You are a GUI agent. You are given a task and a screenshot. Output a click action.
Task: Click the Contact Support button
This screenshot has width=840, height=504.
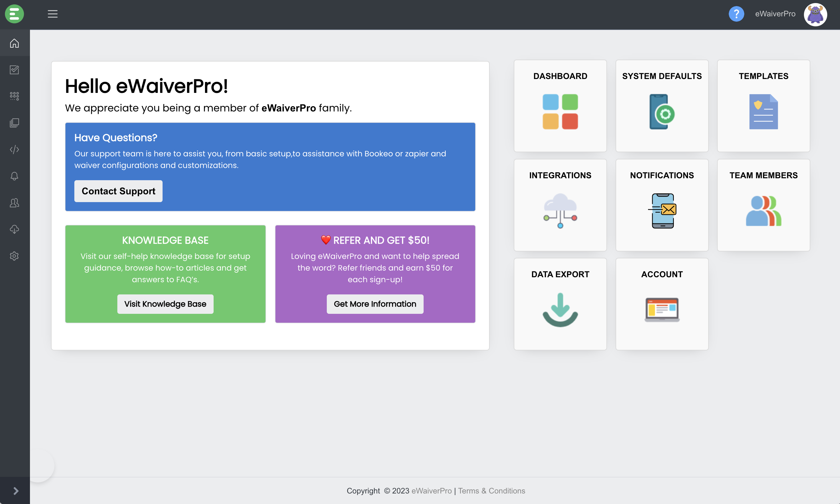[118, 191]
